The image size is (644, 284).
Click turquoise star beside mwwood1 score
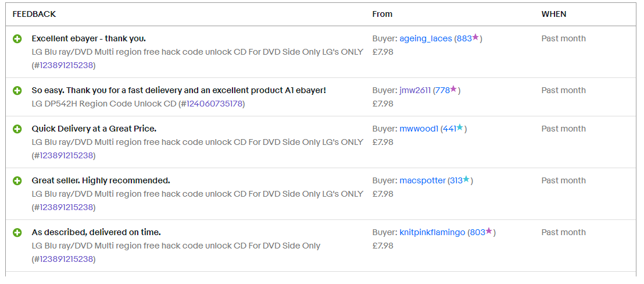460,127
